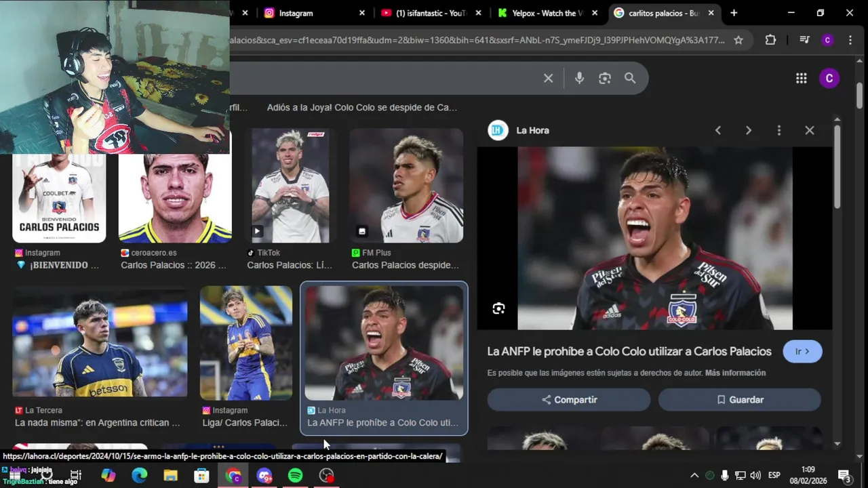Open Google account avatar on the page

829,78
